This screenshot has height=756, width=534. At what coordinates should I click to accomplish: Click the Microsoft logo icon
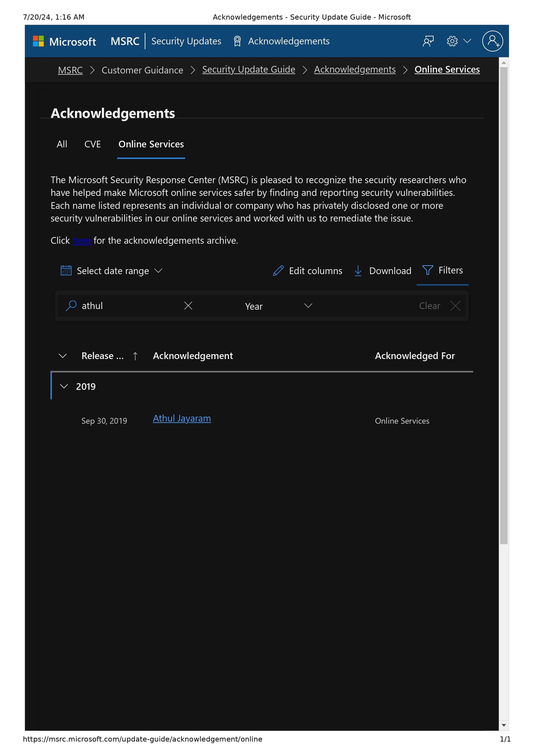pos(38,41)
